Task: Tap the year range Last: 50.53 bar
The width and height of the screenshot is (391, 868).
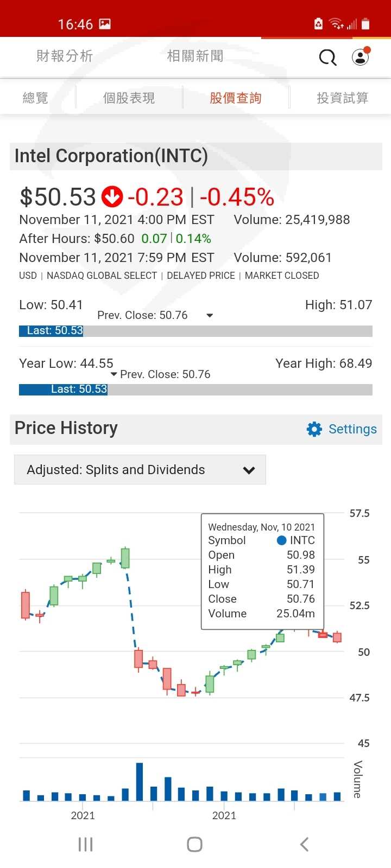Action: tap(63, 390)
